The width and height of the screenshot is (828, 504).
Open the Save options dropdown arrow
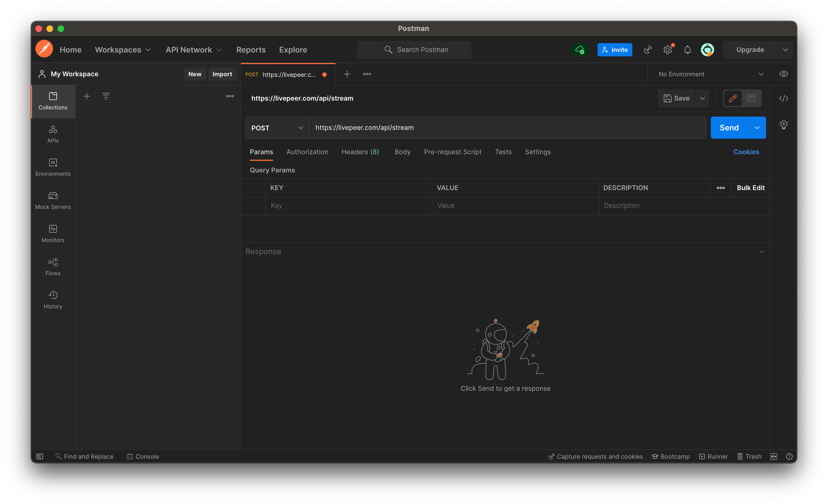coord(703,98)
